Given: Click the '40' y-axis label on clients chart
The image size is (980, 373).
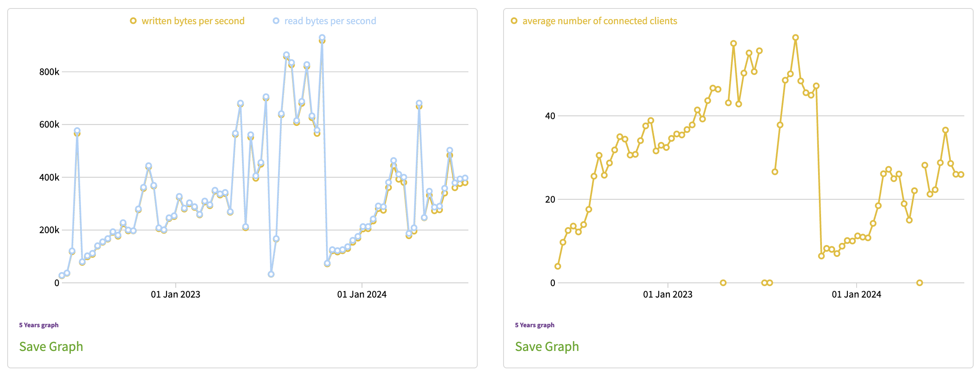Looking at the screenshot, I should click(550, 116).
